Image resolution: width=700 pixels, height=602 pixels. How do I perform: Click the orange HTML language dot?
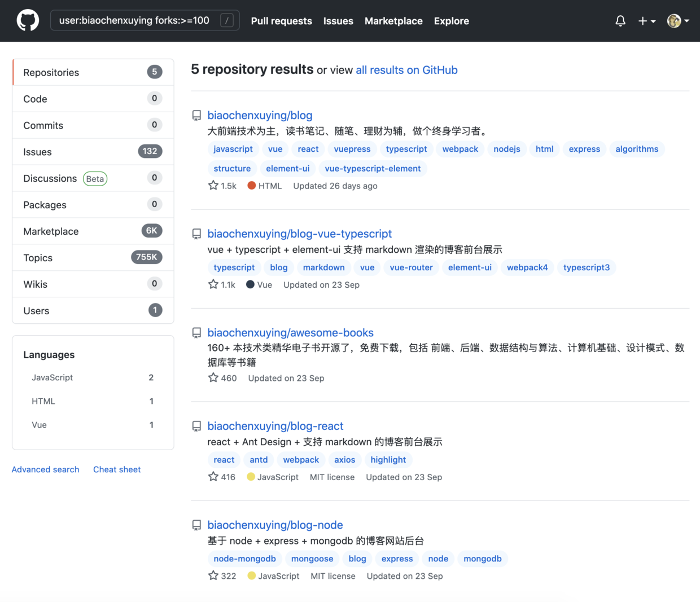point(251,185)
